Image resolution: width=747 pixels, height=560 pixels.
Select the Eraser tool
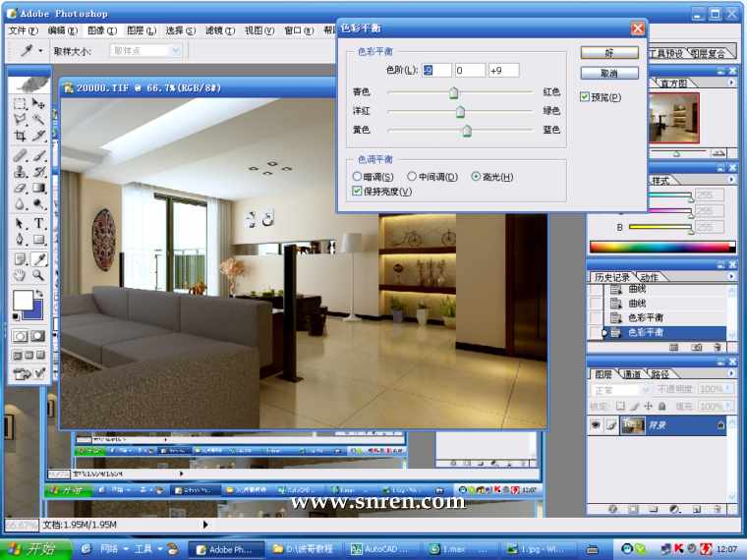20,188
